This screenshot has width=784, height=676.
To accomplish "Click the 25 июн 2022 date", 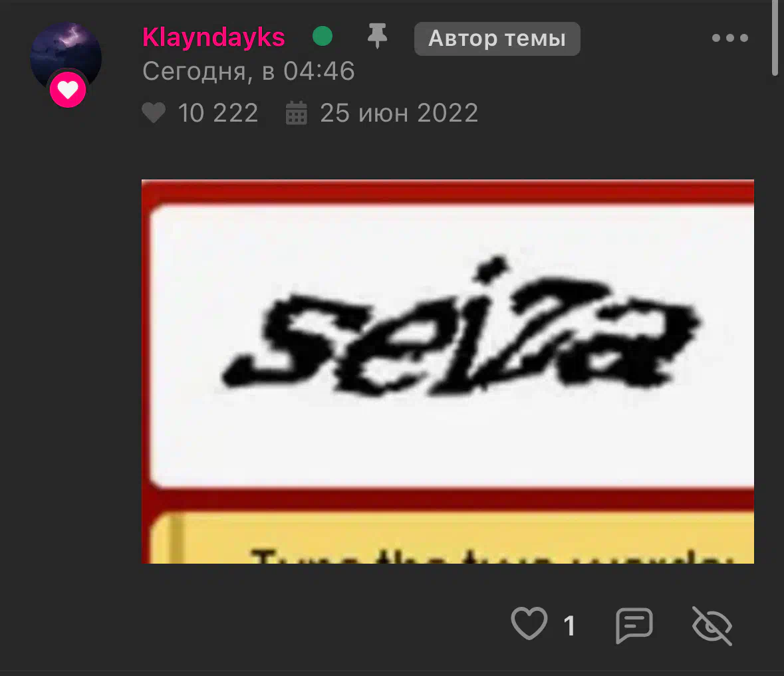I will tap(399, 113).
